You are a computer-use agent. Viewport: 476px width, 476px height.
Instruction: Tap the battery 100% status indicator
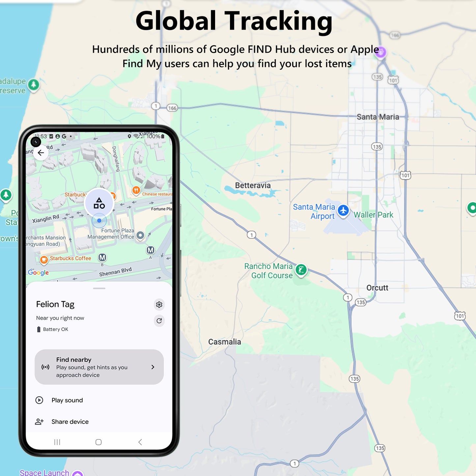[x=155, y=136]
